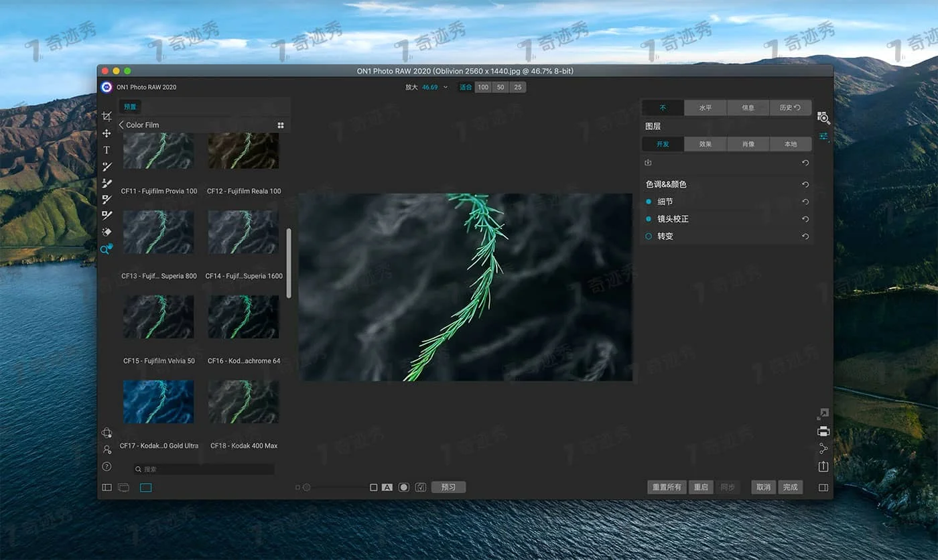Open the zoom percentage dropdown arrow

pyautogui.click(x=446, y=87)
